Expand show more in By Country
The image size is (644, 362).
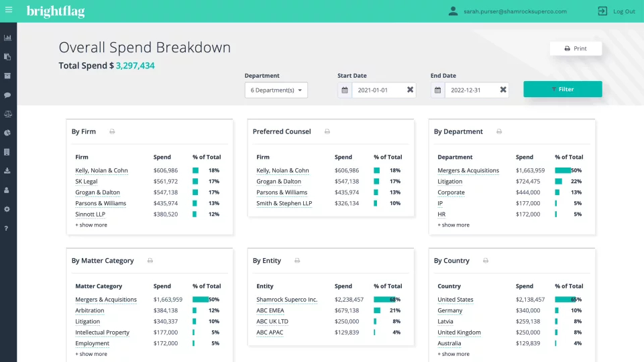click(x=453, y=354)
